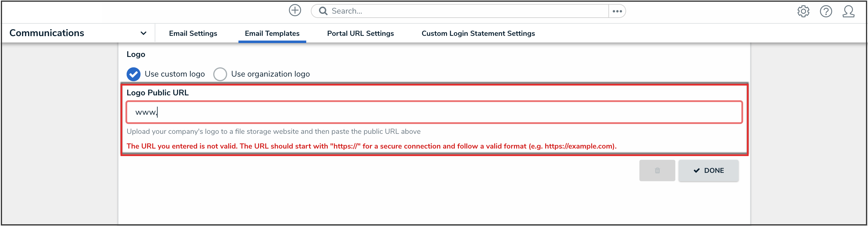Open the admin settings gear icon

pos(803,12)
